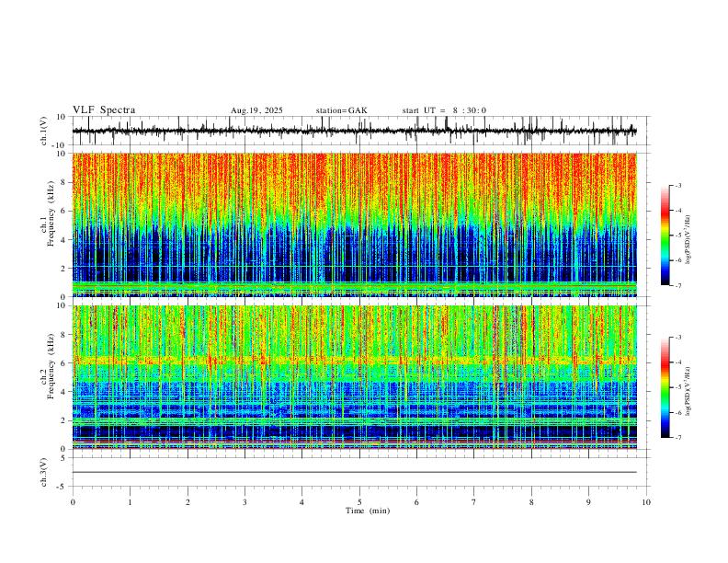
Task: Click the "5" tick on ch.3(V) axis
Action: [64, 458]
